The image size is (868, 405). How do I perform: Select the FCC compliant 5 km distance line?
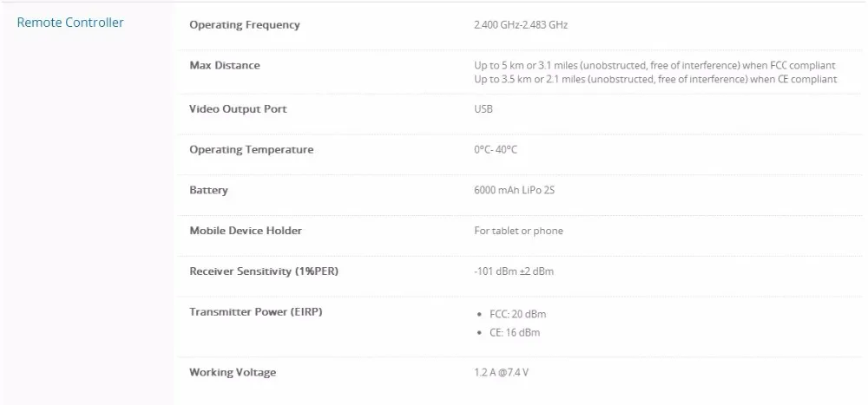[654, 66]
